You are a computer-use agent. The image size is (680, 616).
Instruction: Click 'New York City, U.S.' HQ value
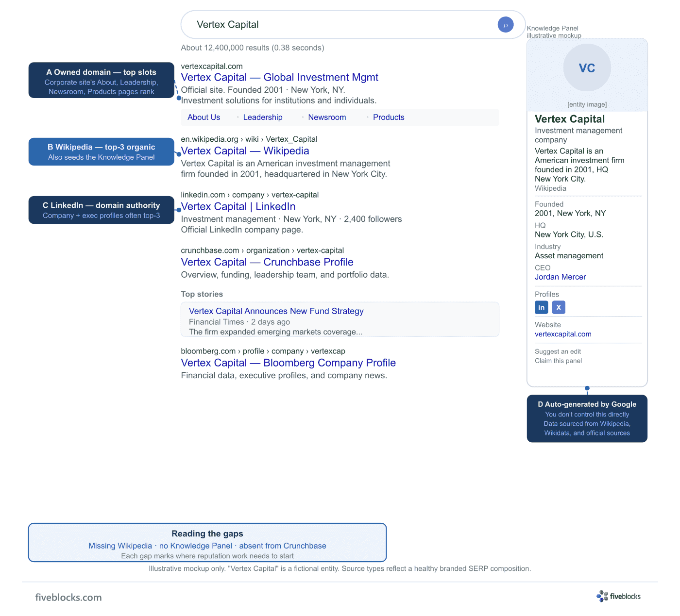[569, 234]
